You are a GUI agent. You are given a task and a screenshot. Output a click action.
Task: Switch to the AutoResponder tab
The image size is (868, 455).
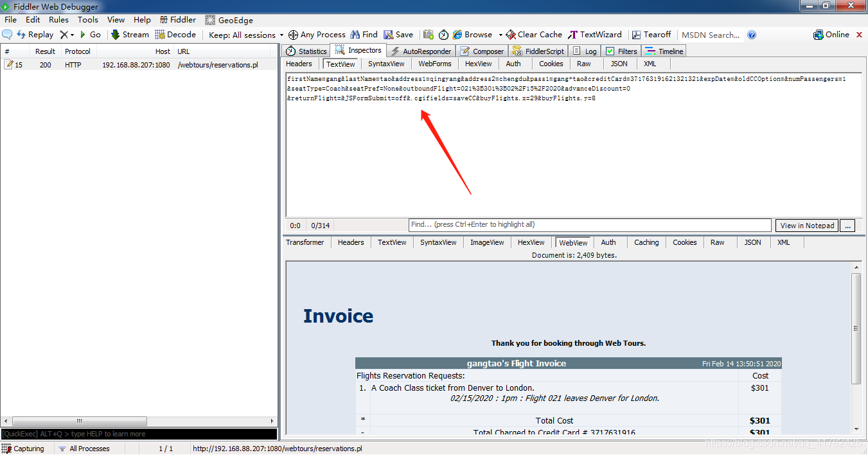point(421,51)
